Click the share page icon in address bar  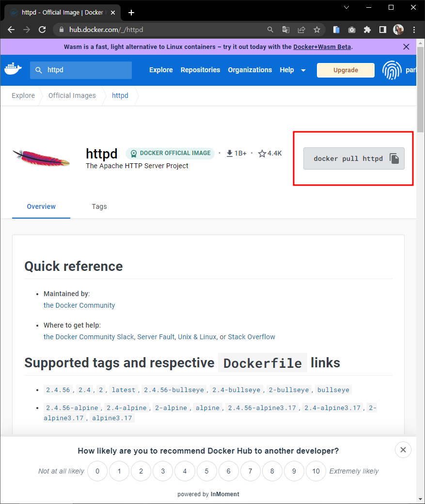301,30
